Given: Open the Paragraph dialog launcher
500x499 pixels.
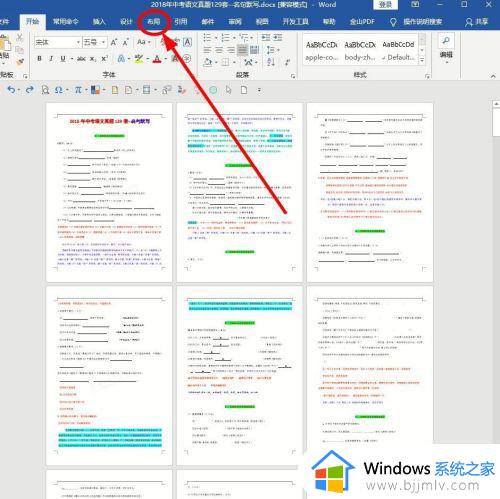Looking at the screenshot, I should (x=293, y=76).
